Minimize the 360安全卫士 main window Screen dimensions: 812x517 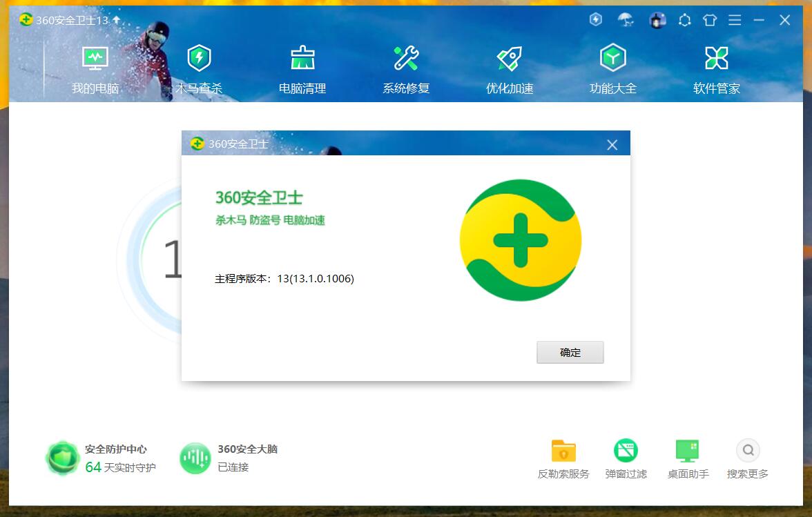pos(760,20)
